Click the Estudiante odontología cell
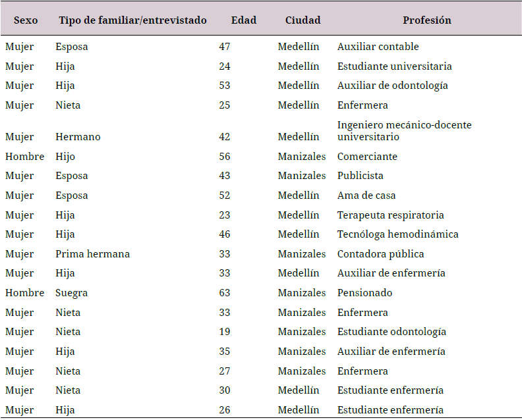522x420 pixels. pos(391,332)
